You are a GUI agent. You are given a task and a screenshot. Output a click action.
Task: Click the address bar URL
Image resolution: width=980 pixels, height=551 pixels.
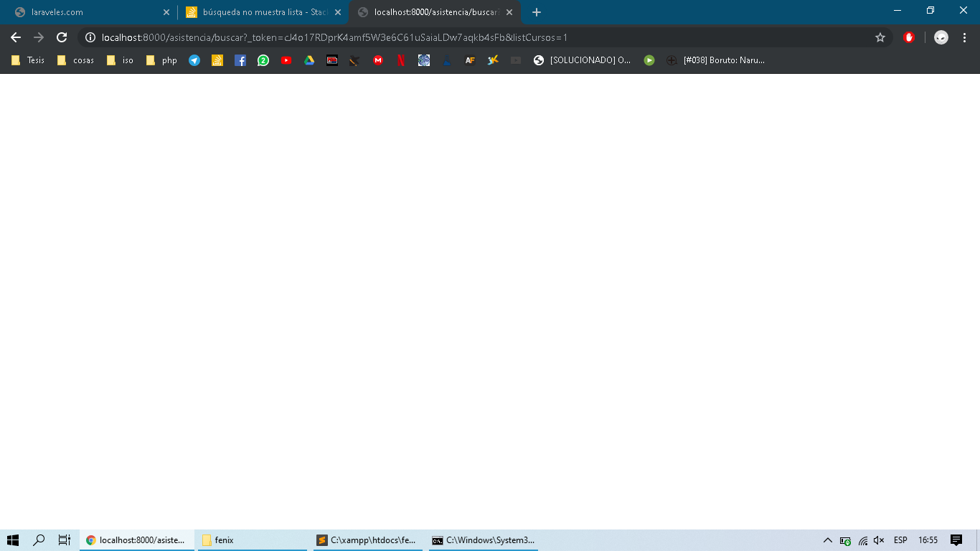[x=334, y=37]
